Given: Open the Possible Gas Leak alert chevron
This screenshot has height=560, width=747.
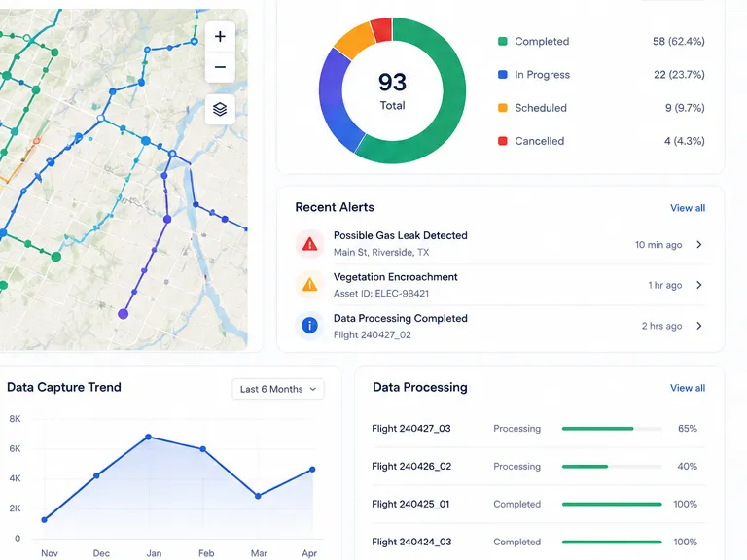Looking at the screenshot, I should [x=699, y=244].
